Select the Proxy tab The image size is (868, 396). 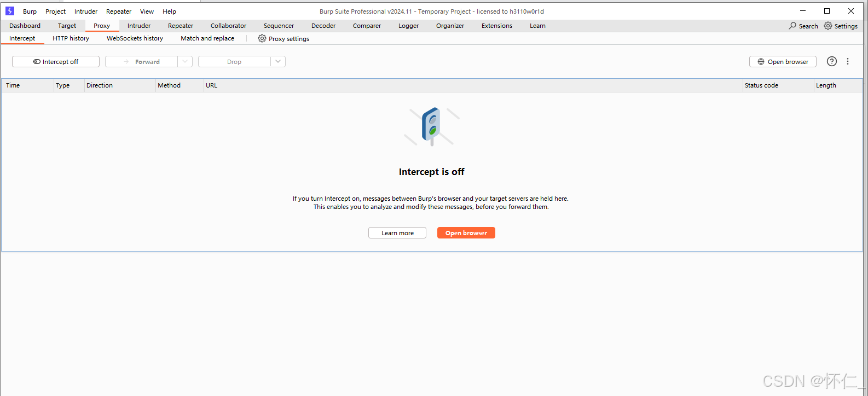click(102, 26)
